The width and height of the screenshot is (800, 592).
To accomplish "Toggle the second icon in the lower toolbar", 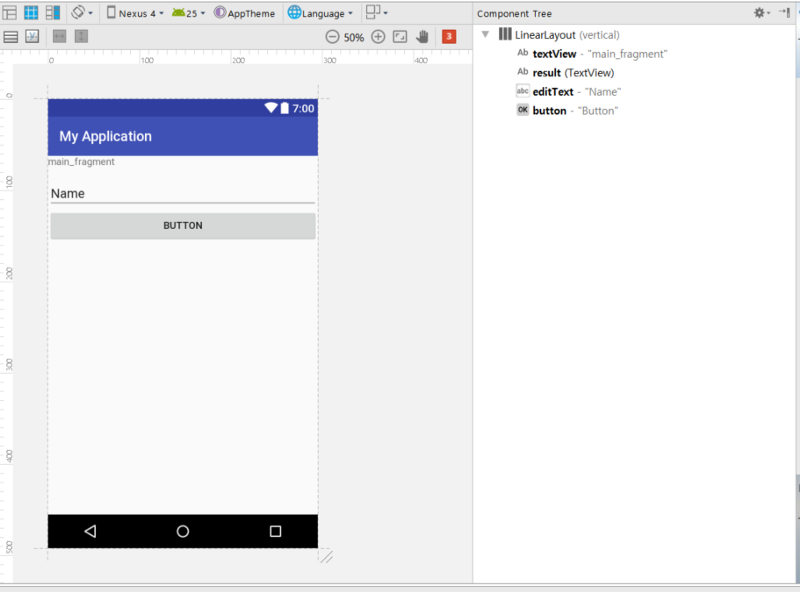I will [x=32, y=37].
